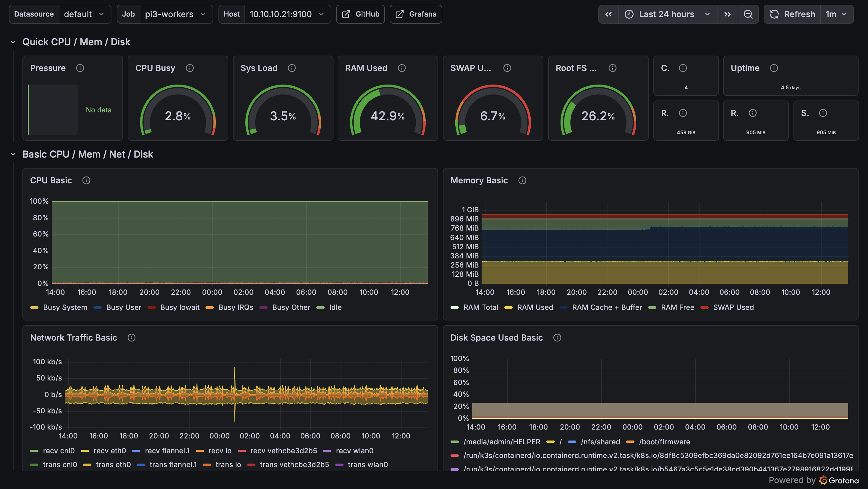This screenshot has width=868, height=489.
Task: Open the Job pi3-workers dropdown
Action: (176, 14)
